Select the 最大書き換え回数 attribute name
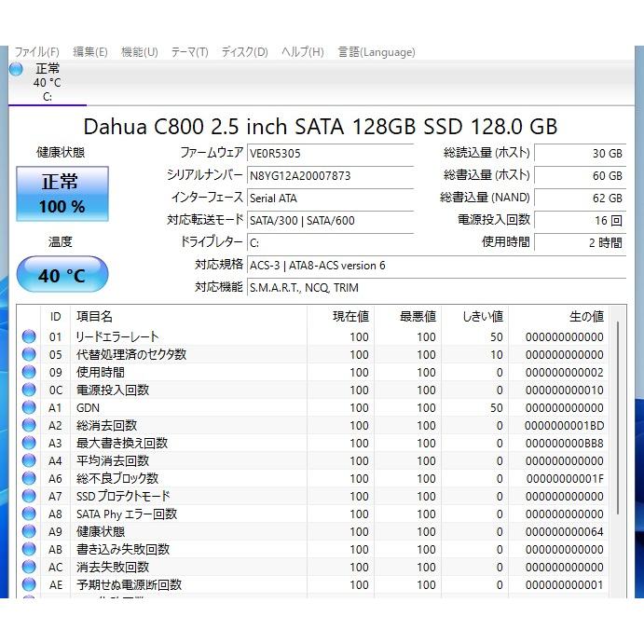The image size is (644, 644). 122,443
